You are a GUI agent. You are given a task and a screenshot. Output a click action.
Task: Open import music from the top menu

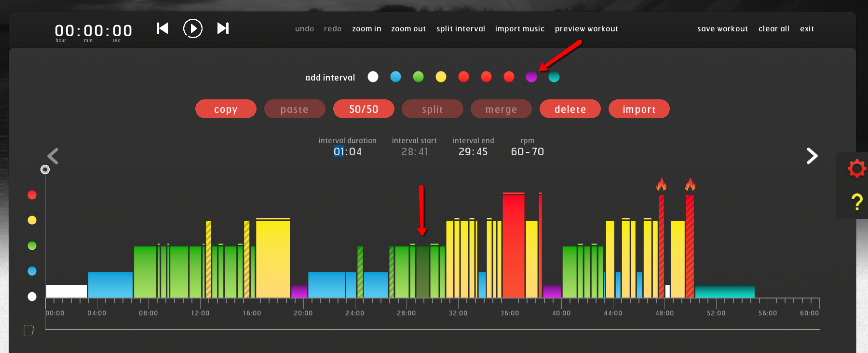pyautogui.click(x=519, y=29)
